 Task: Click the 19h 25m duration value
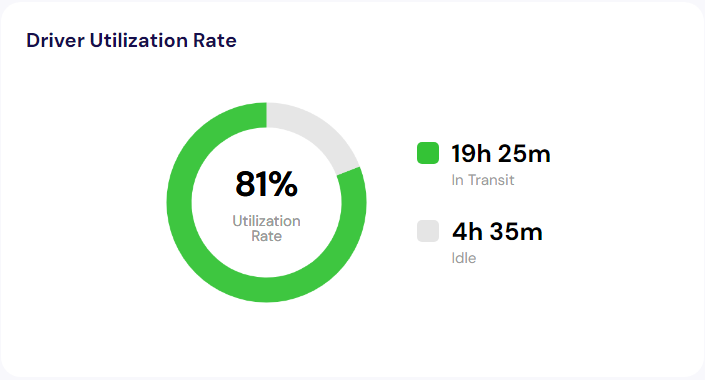click(501, 153)
